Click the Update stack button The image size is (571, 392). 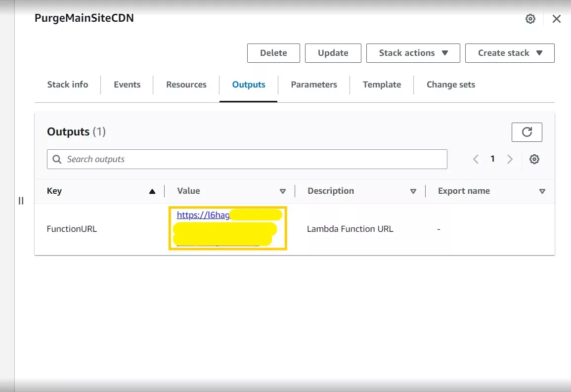click(x=333, y=53)
